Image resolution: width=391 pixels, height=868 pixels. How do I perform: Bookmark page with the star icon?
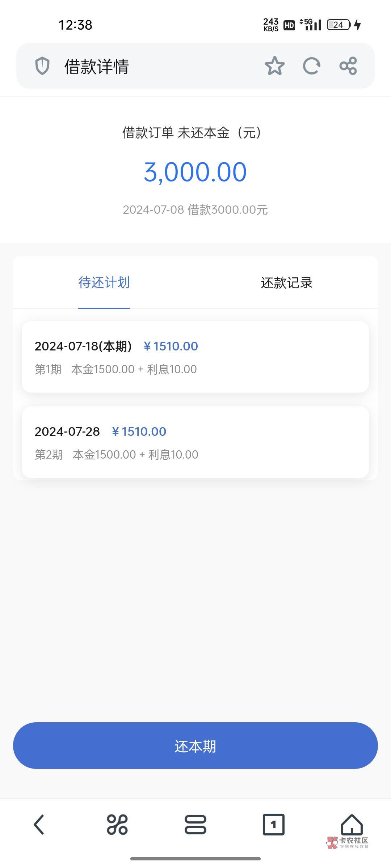point(274,66)
